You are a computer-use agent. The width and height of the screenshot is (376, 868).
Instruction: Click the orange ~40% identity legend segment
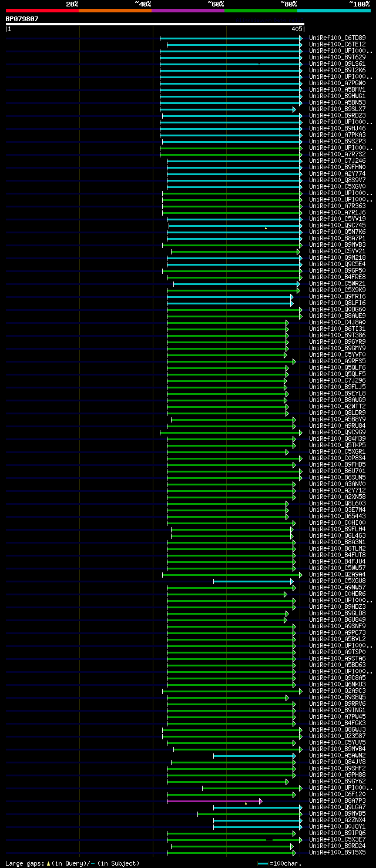coord(115,11)
